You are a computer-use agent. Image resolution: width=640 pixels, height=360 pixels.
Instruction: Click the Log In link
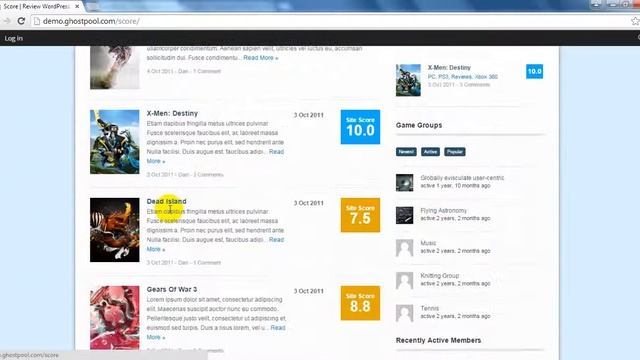click(13, 38)
